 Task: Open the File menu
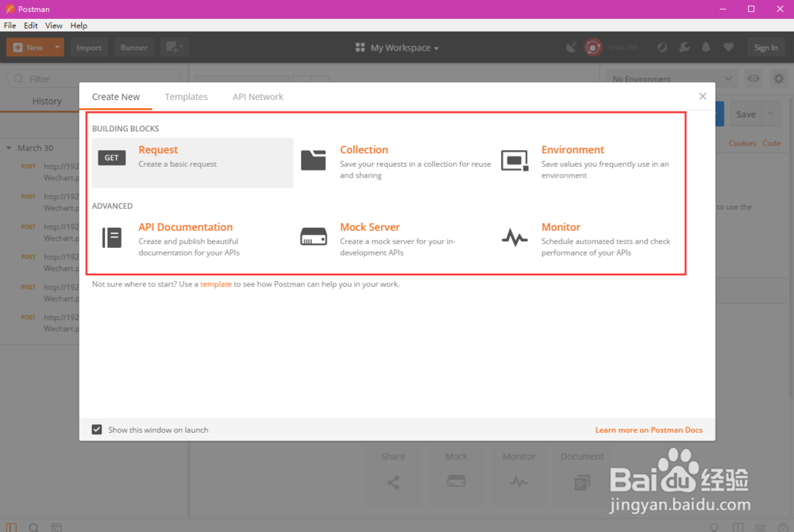coord(10,25)
